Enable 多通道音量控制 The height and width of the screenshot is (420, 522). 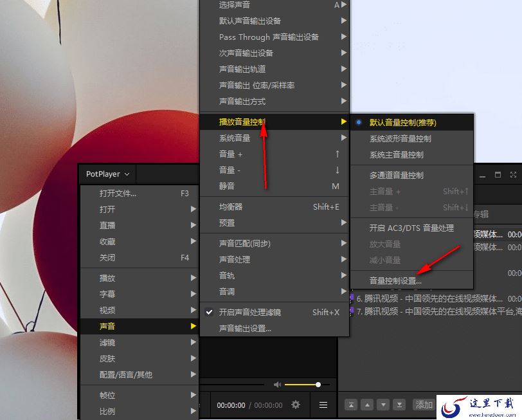tap(412, 175)
